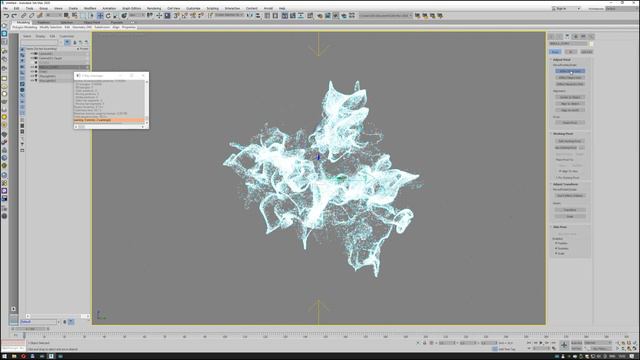
Task: Click the Affect Object Only button
Action: tap(570, 78)
